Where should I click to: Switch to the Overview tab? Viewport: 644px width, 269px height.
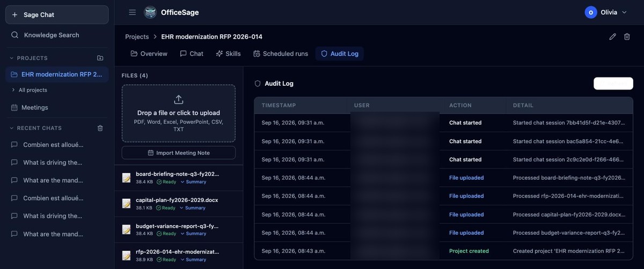coord(149,54)
